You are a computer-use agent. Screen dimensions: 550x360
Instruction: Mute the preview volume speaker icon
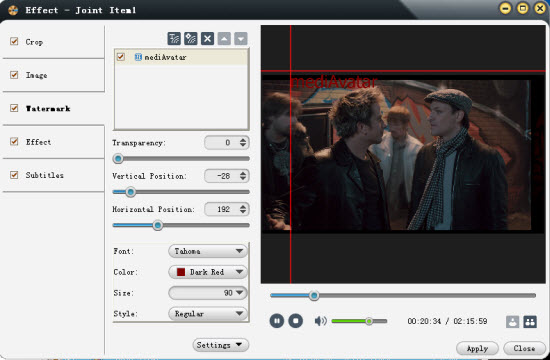pyautogui.click(x=320, y=321)
